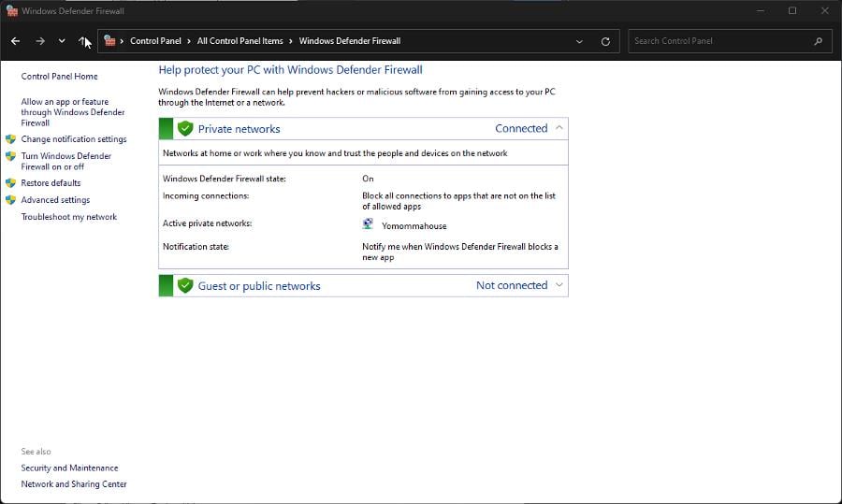This screenshot has height=504, width=842.
Task: Click the up one level arrow
Action: click(82, 41)
